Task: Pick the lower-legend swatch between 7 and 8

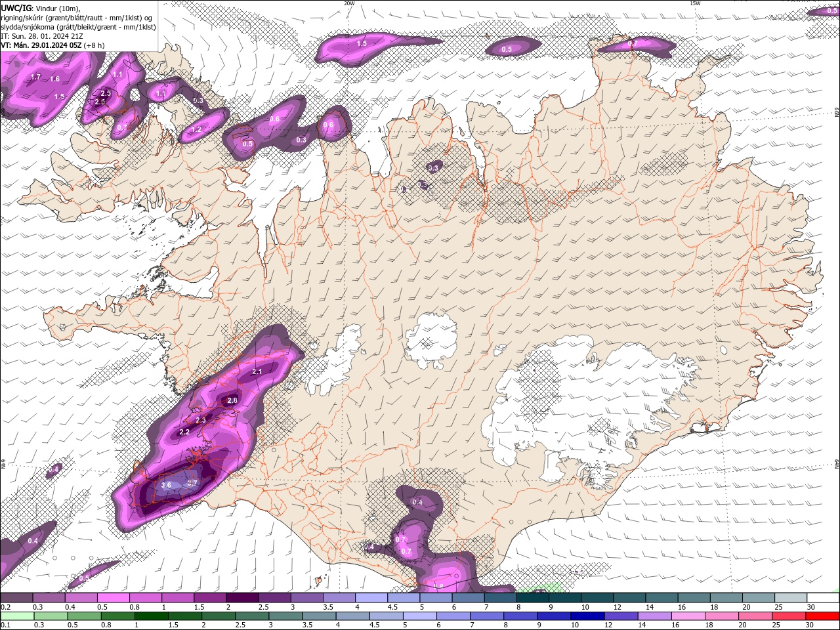Action: 487,616
